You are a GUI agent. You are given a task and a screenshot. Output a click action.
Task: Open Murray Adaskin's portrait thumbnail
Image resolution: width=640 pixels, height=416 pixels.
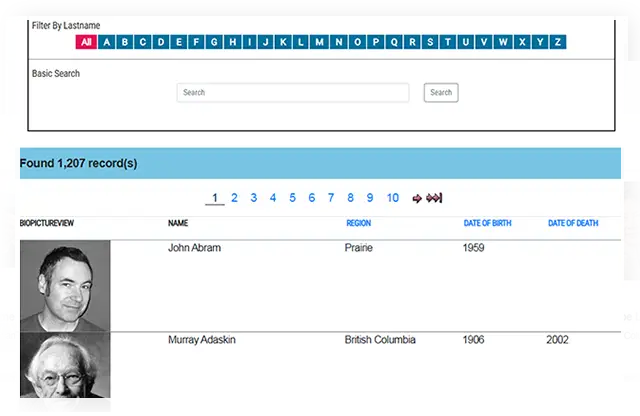(x=65, y=365)
